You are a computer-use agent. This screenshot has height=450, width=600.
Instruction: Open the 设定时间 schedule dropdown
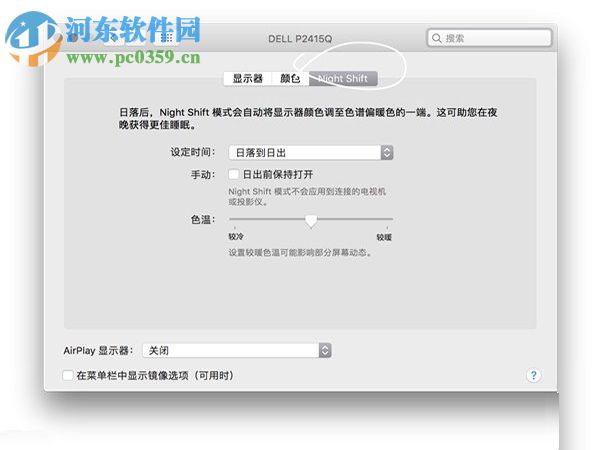[x=311, y=153]
